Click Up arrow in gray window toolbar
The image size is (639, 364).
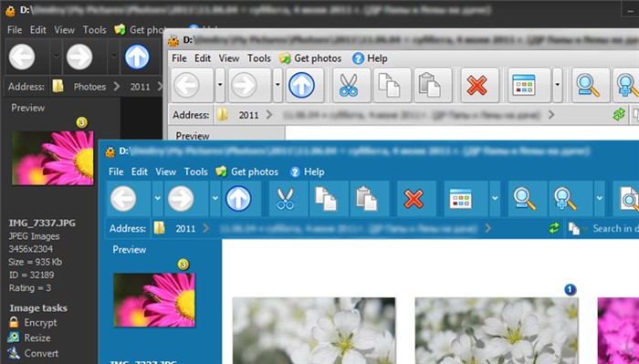[x=301, y=86]
